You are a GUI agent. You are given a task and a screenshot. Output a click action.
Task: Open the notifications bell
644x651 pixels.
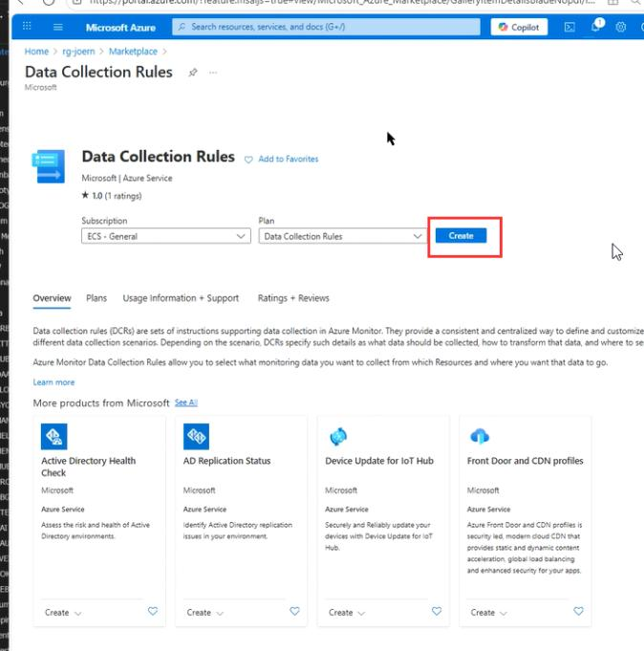pos(596,26)
